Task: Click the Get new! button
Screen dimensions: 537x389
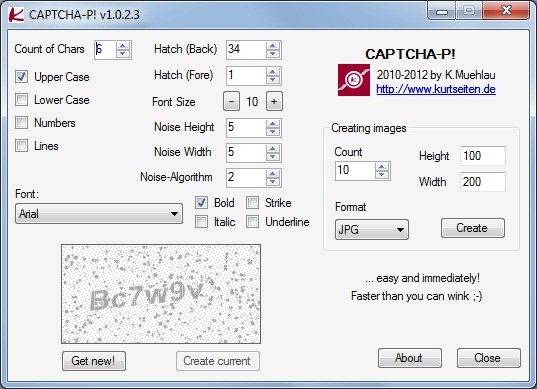Action: pyautogui.click(x=94, y=361)
